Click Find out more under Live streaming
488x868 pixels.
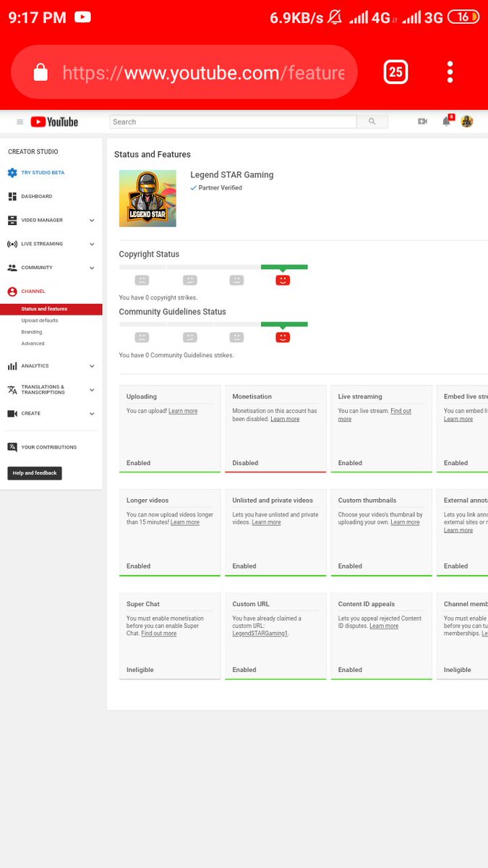pyautogui.click(x=374, y=415)
